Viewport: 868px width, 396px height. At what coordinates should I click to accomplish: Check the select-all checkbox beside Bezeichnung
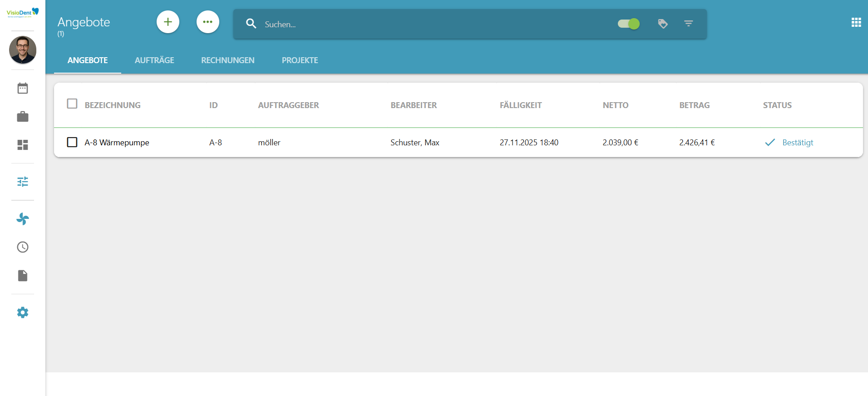[x=72, y=104]
